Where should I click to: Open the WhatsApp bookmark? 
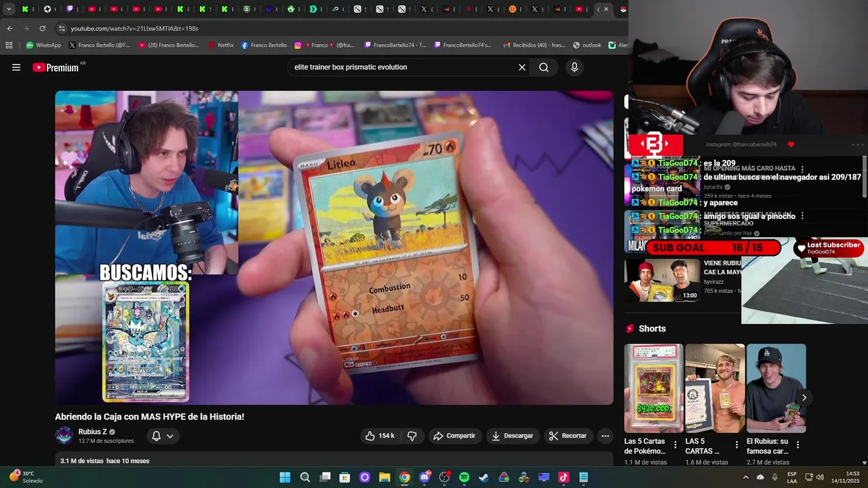(43, 45)
